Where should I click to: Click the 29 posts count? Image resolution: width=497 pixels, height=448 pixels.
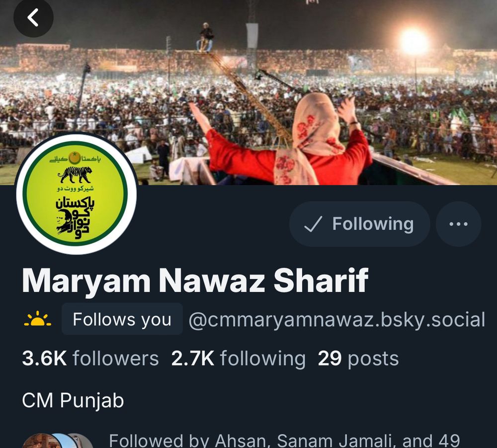coord(358,358)
